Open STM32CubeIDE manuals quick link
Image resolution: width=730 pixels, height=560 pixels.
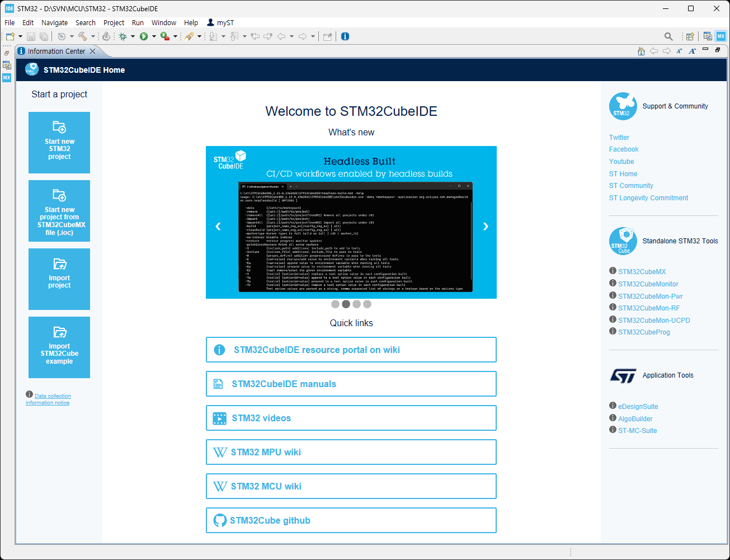pyautogui.click(x=351, y=384)
